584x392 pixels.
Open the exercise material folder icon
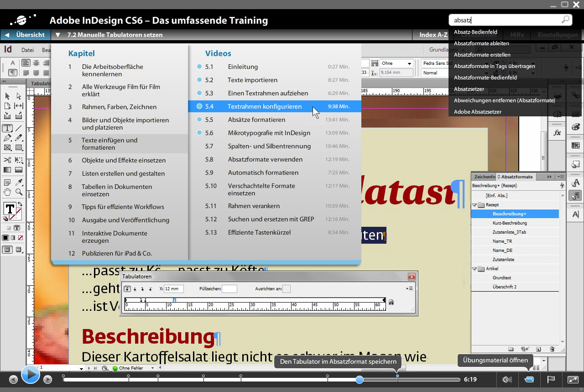tap(529, 379)
